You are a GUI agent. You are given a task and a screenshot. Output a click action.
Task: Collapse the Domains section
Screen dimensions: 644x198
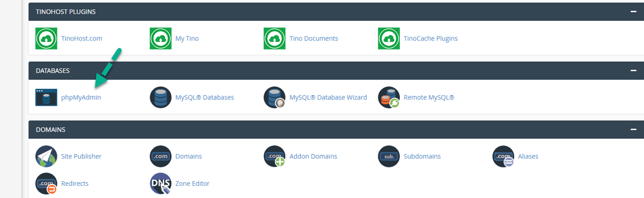[x=633, y=130]
